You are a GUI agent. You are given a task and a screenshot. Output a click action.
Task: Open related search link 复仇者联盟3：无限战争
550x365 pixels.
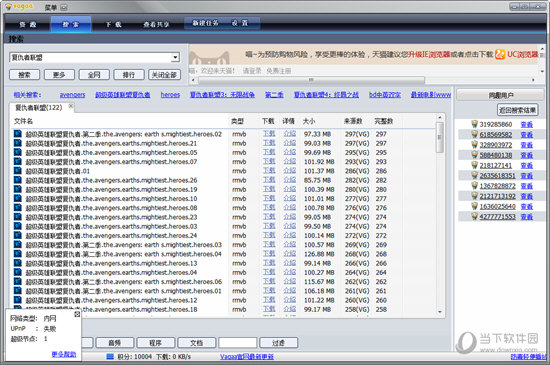click(222, 95)
